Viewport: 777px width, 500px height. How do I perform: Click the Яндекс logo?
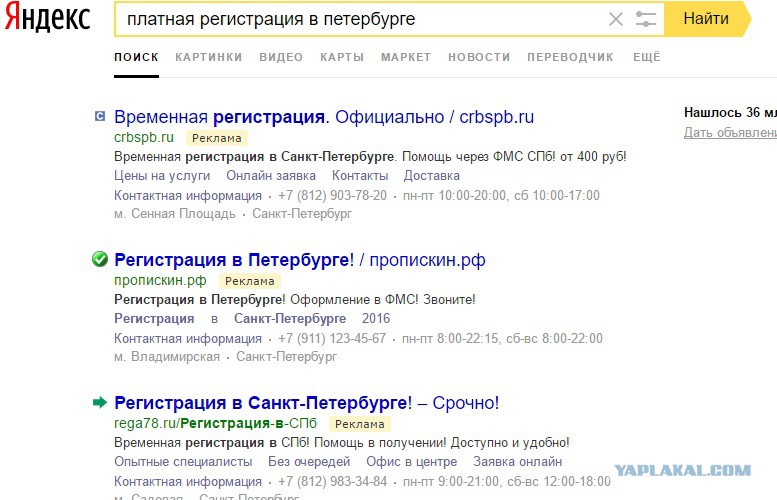point(48,18)
